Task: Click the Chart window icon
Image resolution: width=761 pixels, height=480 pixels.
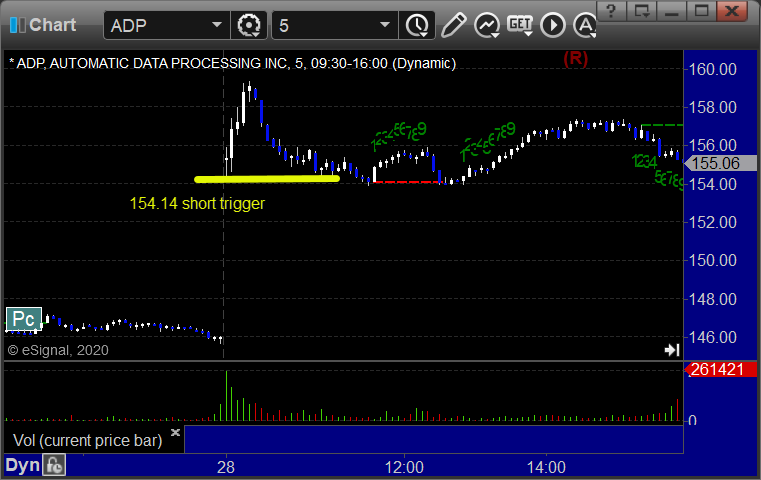Action: point(17,25)
